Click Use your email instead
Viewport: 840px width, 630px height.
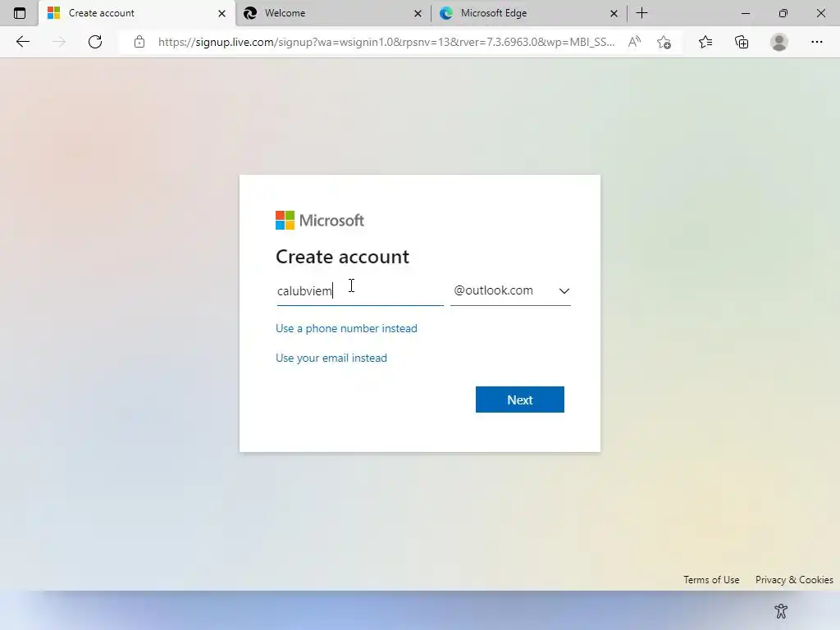[x=331, y=358]
